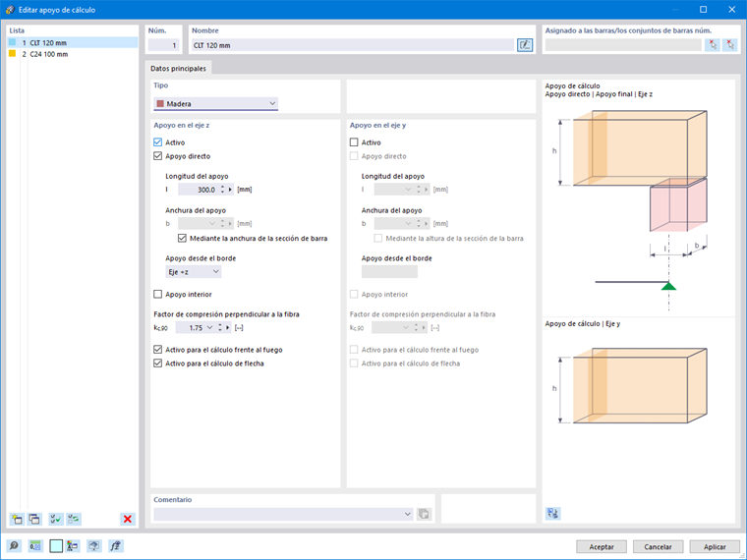This screenshot has height=560, width=747.
Task: Click the cyan color box in bottom toolbar
Action: click(x=56, y=545)
